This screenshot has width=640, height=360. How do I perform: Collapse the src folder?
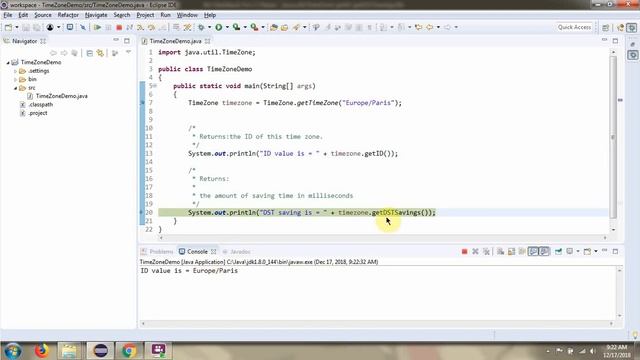coord(16,88)
